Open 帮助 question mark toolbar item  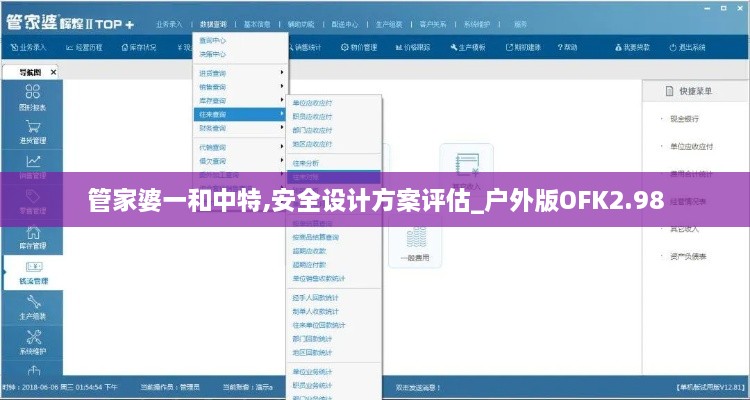(567, 47)
